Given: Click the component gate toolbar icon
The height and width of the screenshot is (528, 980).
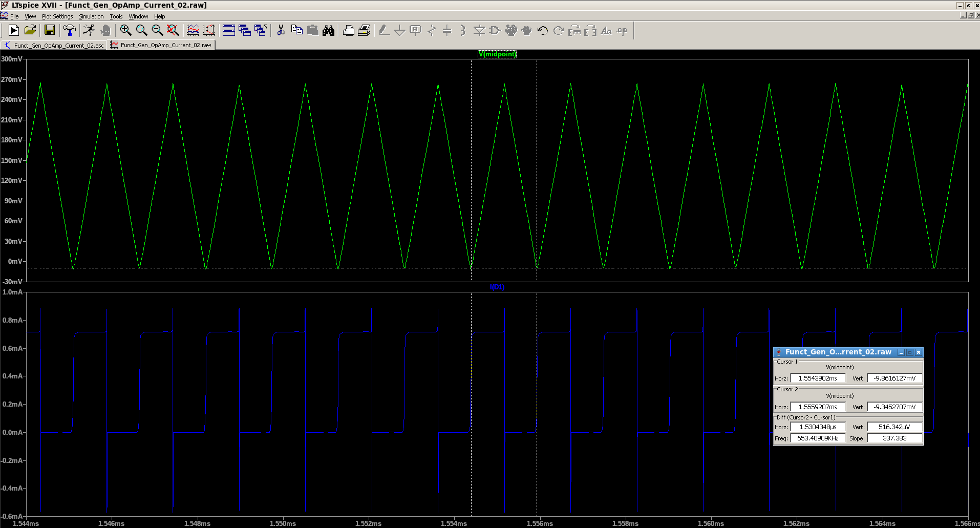Looking at the screenshot, I should pos(495,31).
